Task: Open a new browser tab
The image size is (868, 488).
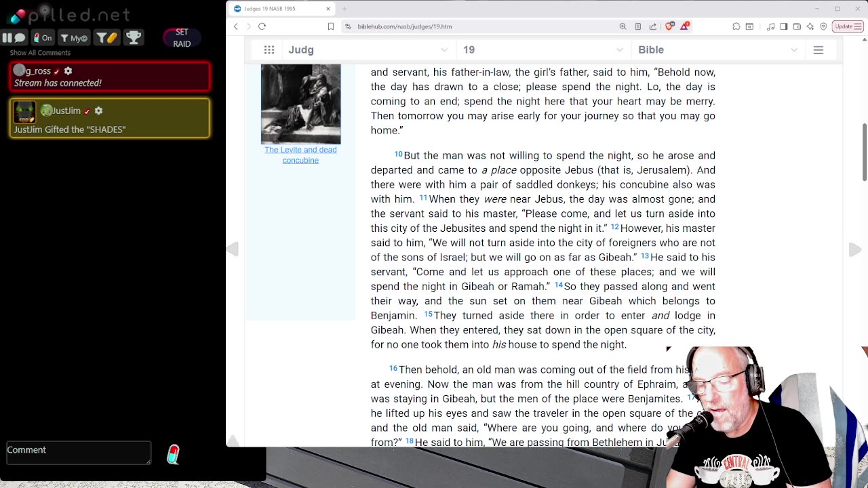Action: [344, 9]
